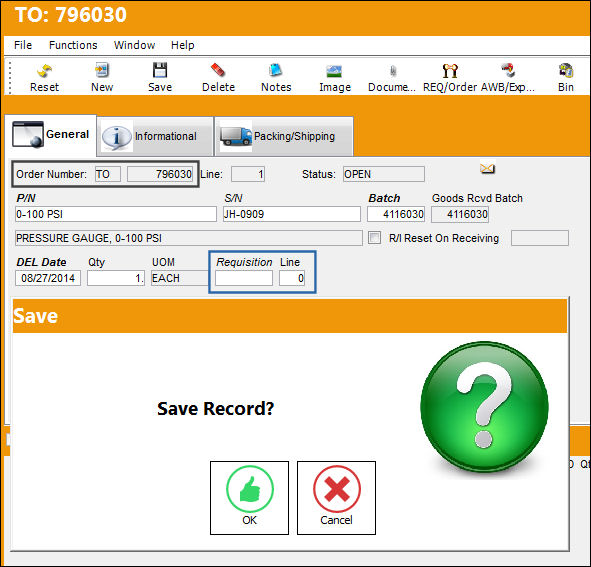Viewport: 591px width, 567px height.
Task: Click the green question mark icon
Action: (x=484, y=407)
